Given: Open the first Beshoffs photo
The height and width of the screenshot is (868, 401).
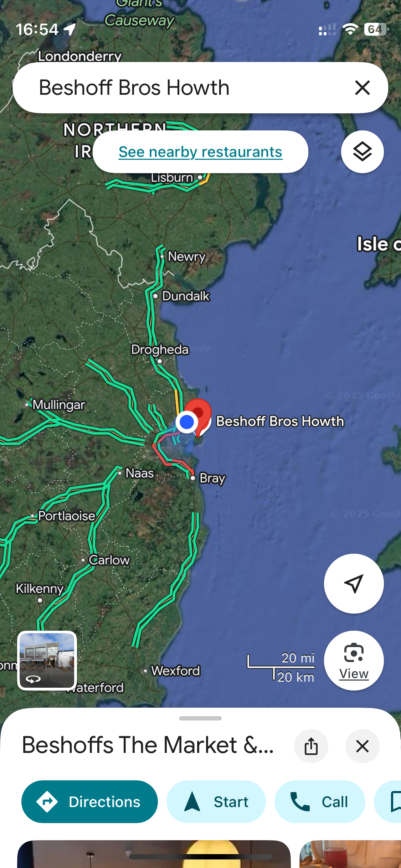Looking at the screenshot, I should click(x=154, y=854).
